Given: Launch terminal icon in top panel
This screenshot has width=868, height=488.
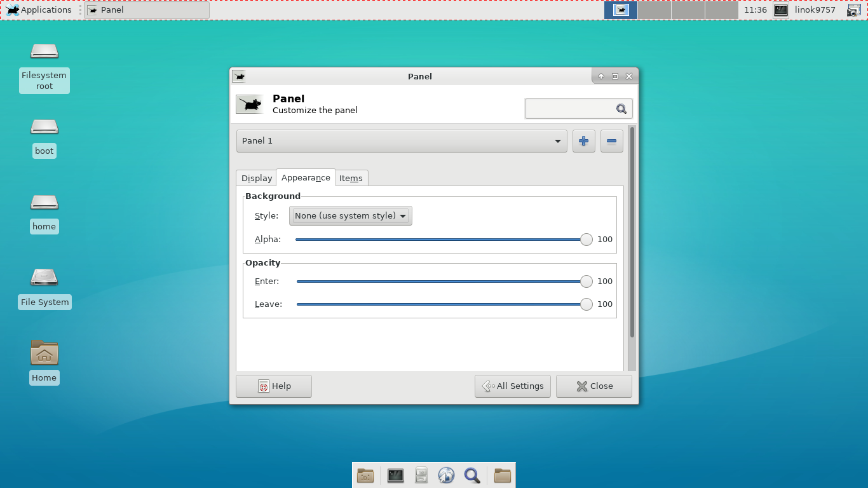Looking at the screenshot, I should [781, 10].
